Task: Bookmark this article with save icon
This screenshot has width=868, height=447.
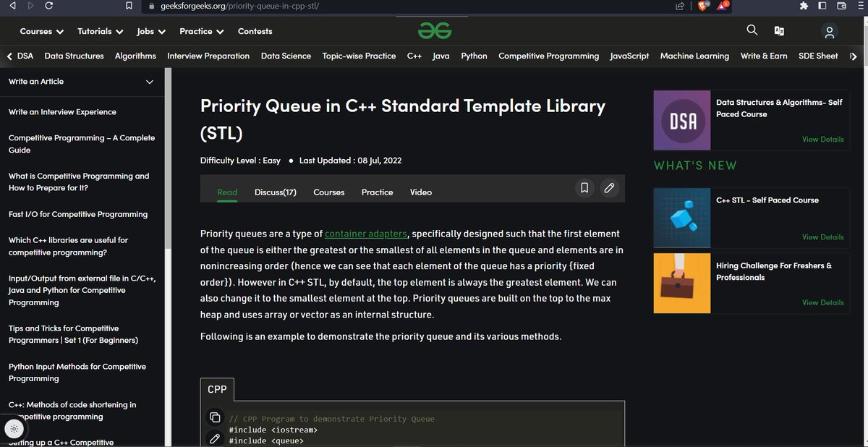Action: (585, 188)
